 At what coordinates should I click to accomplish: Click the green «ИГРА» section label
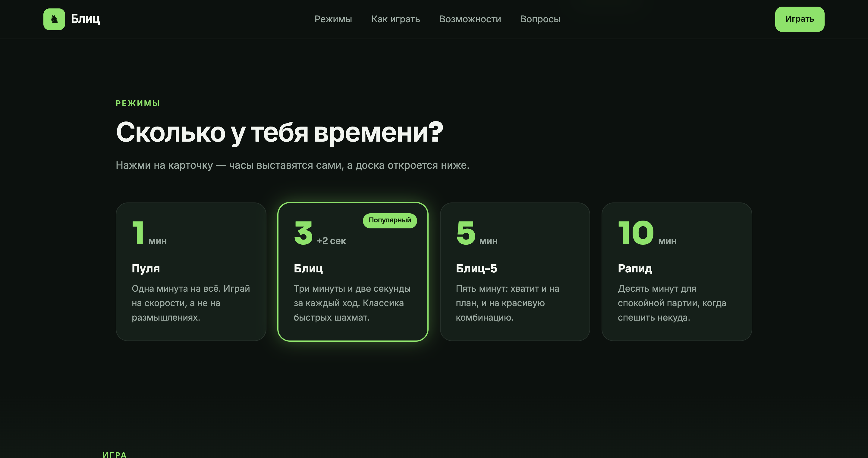pos(115,455)
